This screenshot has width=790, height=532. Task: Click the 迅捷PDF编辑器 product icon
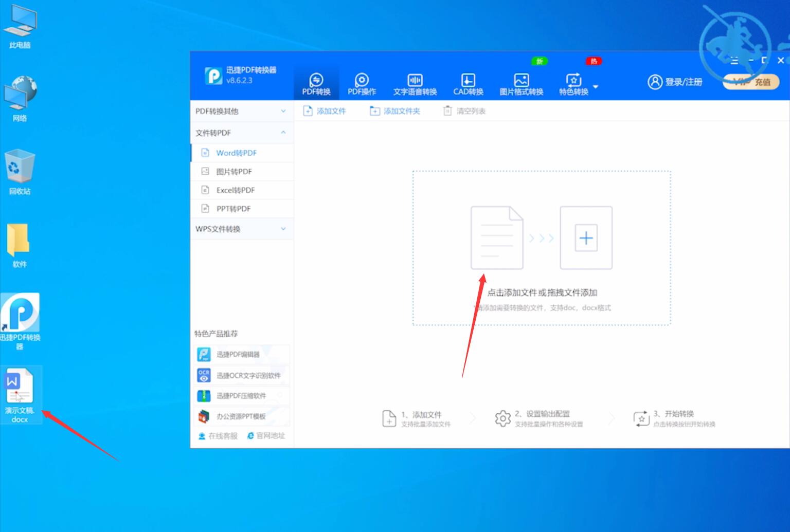204,354
